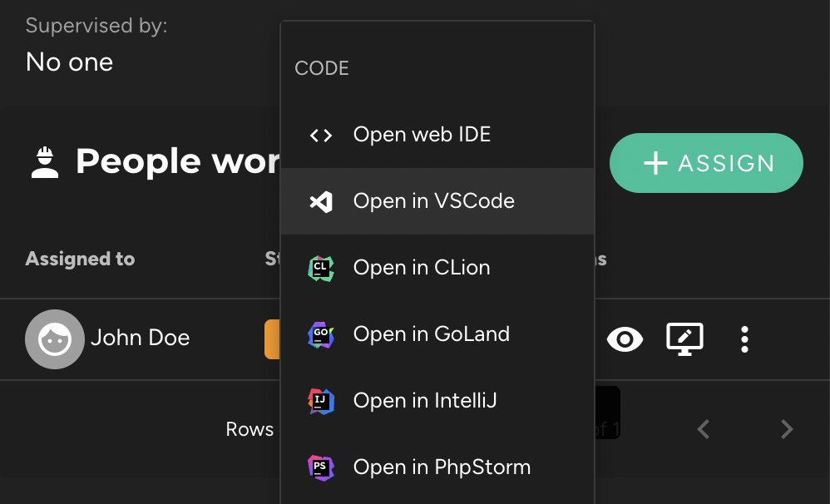Viewport: 830px width, 504px height.
Task: Toggle the eye icon in John Doe's row
Action: point(625,338)
